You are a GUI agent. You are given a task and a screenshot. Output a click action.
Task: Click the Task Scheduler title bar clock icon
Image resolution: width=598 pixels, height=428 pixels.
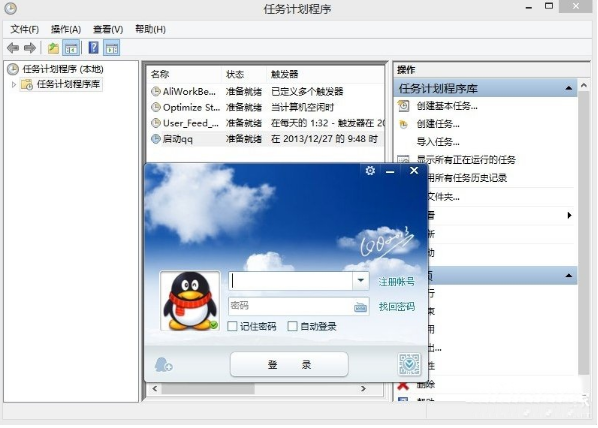pyautogui.click(x=11, y=8)
